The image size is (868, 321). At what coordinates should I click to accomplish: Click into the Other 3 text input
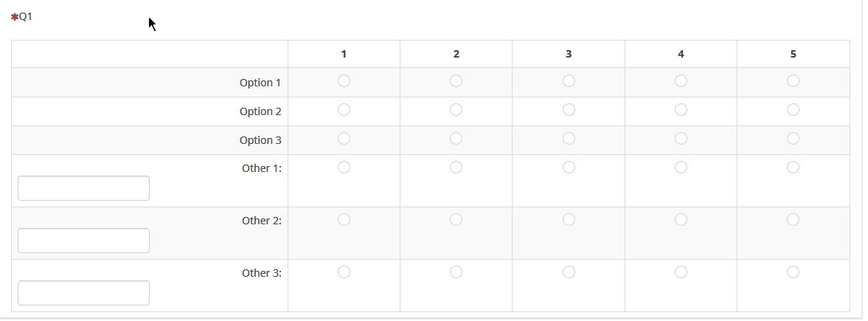[x=83, y=293]
